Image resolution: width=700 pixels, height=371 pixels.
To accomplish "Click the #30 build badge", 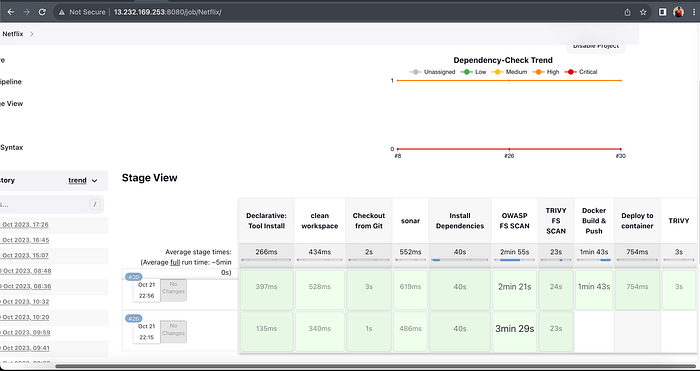I will pos(133,277).
